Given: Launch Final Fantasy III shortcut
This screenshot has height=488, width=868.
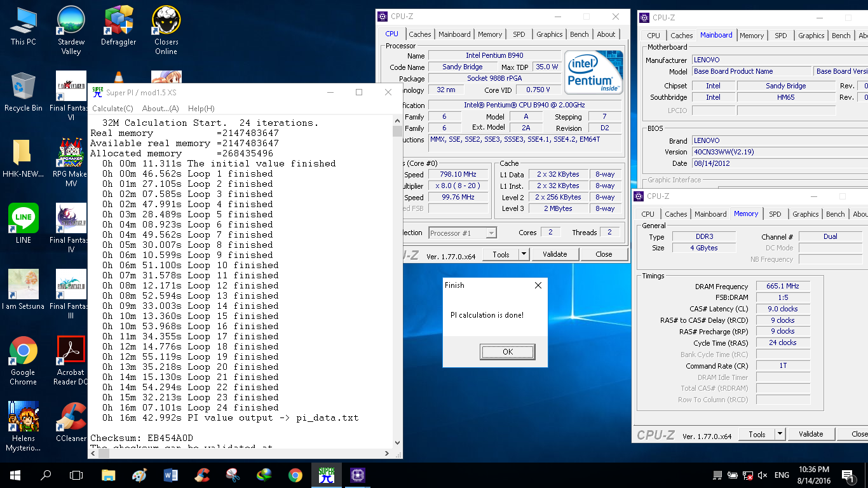Looking at the screenshot, I should (x=71, y=295).
